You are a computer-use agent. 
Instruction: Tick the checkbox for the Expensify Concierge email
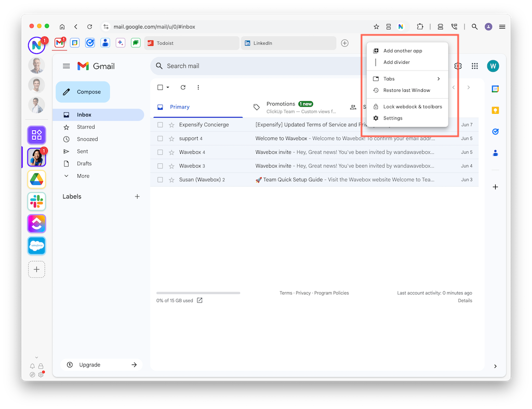(x=160, y=125)
